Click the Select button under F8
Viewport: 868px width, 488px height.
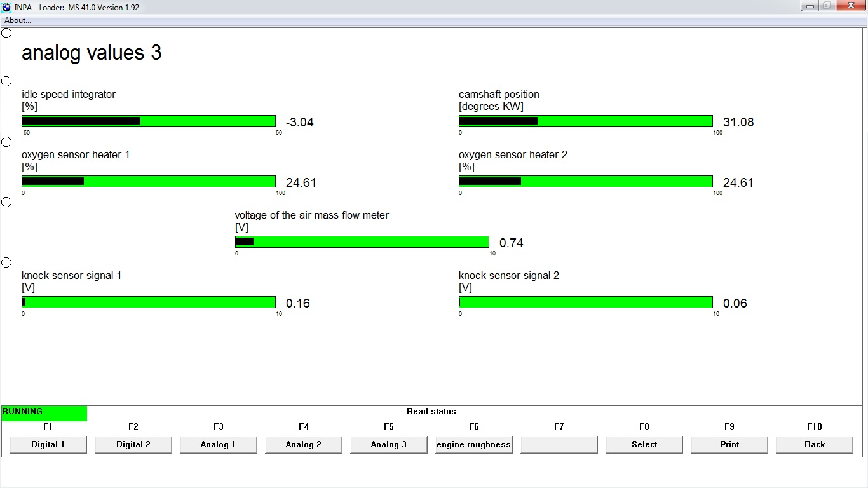644,444
